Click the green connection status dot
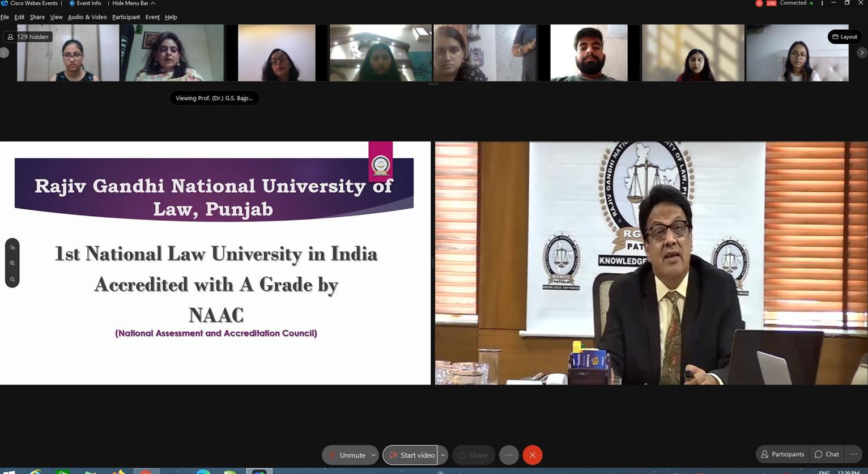Viewport: 868px width, 474px height. [811, 3]
